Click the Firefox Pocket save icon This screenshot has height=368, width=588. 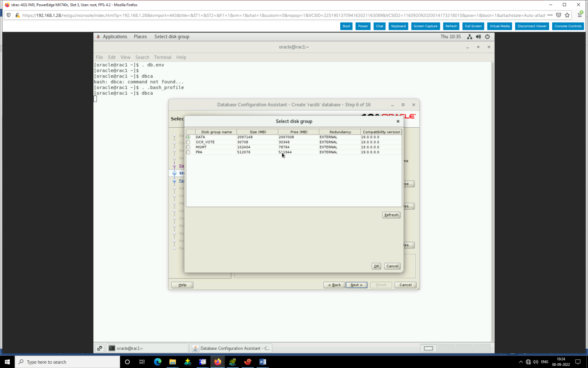tap(559, 15)
